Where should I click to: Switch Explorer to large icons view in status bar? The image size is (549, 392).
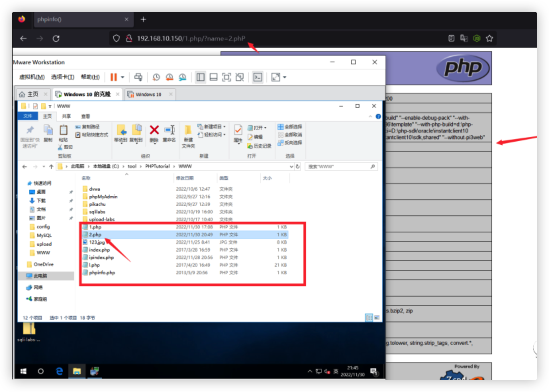click(377, 318)
